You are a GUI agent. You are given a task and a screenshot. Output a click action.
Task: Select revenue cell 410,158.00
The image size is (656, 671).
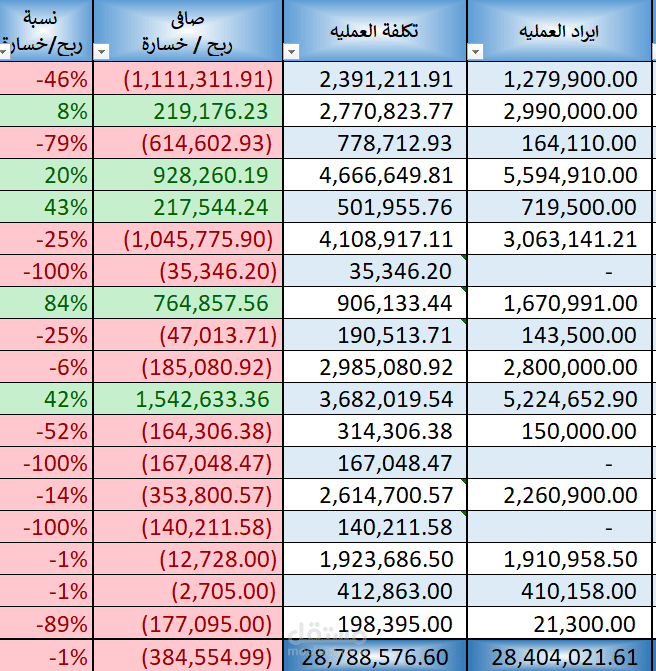coord(559,591)
